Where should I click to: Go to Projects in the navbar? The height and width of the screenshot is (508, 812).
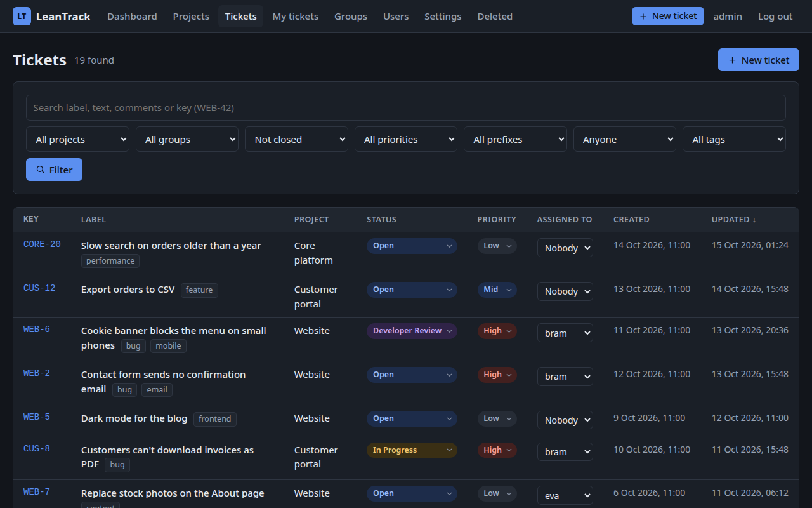point(191,17)
